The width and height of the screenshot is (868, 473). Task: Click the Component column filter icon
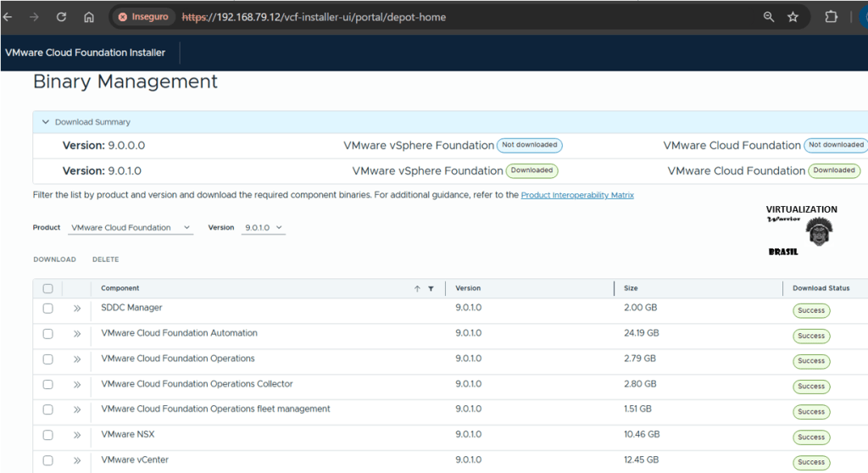tap(431, 289)
